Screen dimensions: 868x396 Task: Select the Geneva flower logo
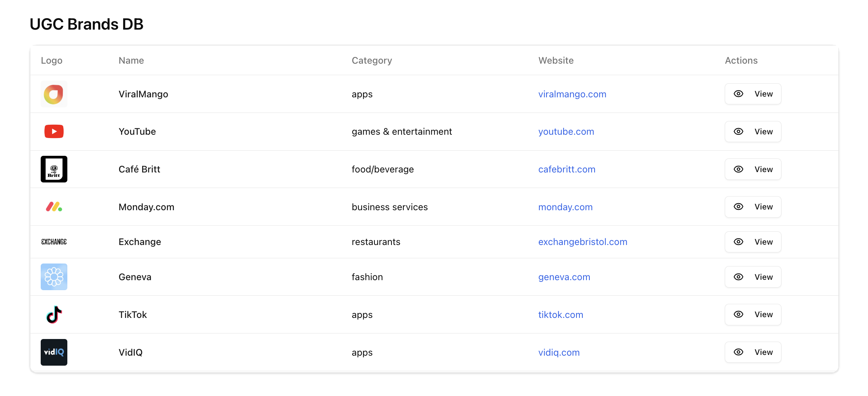point(54,277)
